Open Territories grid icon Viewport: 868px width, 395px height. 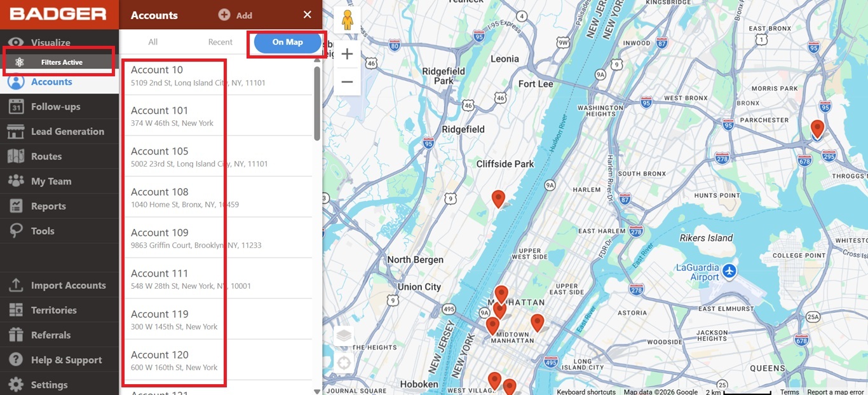(x=16, y=310)
